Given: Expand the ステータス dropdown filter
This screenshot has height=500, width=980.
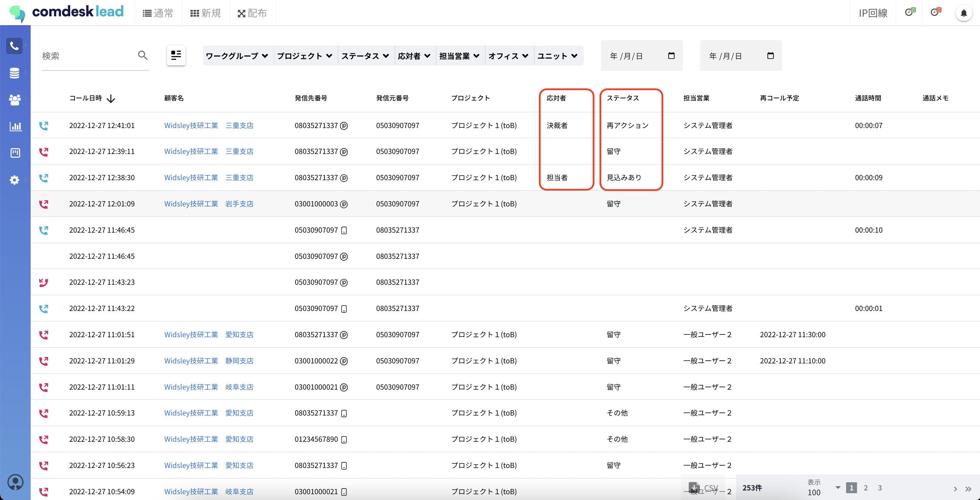Looking at the screenshot, I should point(365,56).
